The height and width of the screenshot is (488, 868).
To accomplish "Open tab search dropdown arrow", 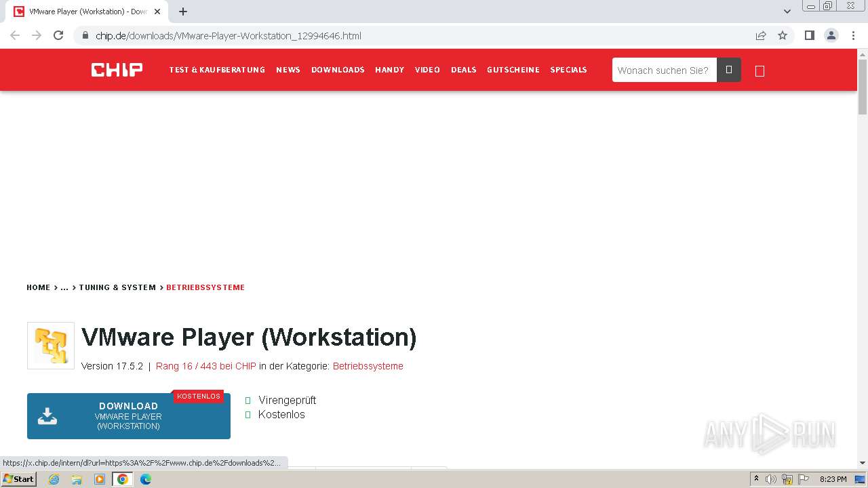I will pyautogui.click(x=787, y=12).
